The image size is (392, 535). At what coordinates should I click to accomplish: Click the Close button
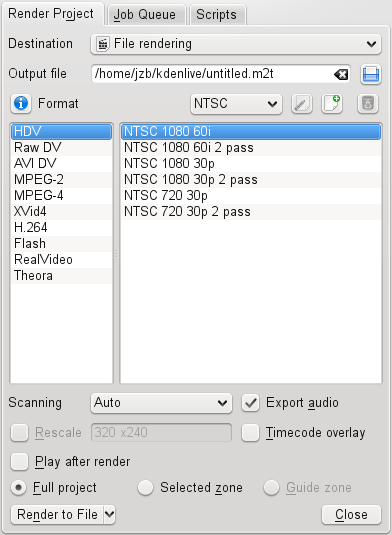pyautogui.click(x=351, y=514)
